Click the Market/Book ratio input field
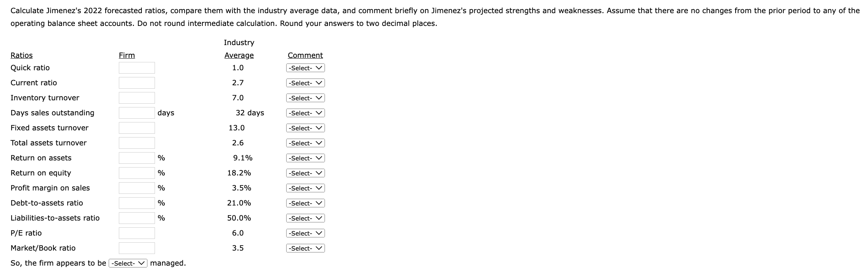Viewport: 868px width, 278px height. pyautogui.click(x=137, y=248)
